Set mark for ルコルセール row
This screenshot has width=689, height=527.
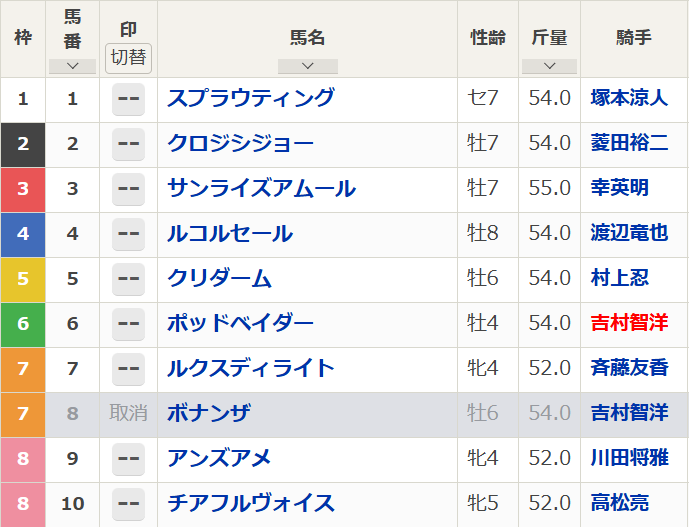[x=128, y=234]
